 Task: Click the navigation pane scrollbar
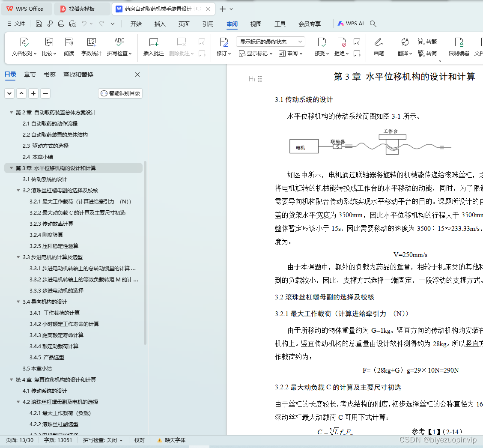145,253
